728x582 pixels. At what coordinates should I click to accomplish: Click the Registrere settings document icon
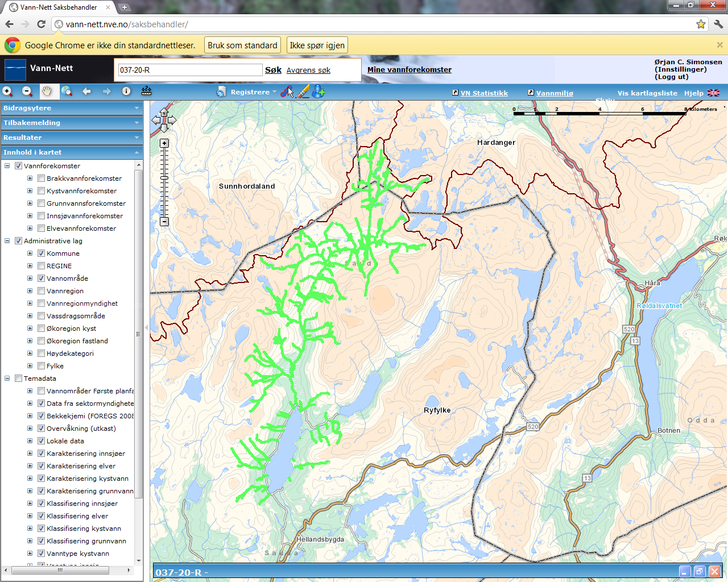[221, 92]
